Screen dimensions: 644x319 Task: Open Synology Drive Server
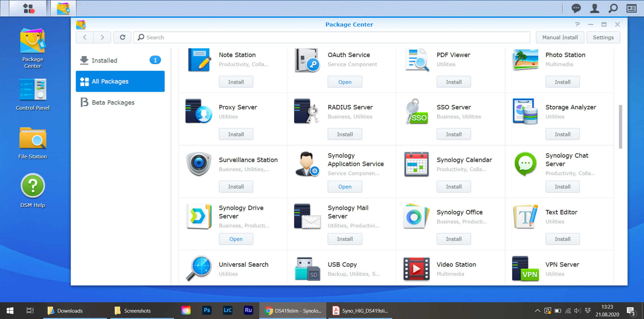[x=236, y=239]
